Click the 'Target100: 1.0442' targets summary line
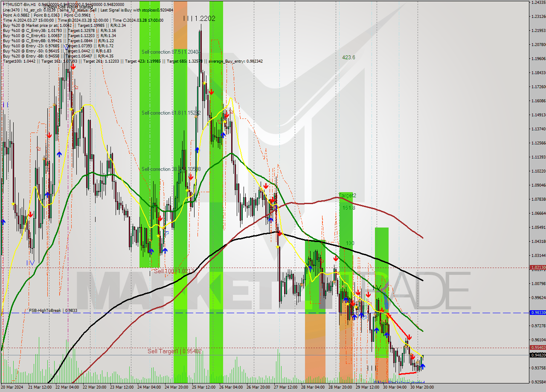The image size is (546, 392). (x=133, y=61)
